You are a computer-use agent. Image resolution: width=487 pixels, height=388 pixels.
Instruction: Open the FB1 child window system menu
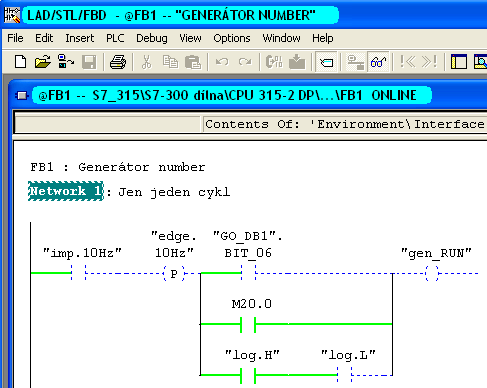22,96
